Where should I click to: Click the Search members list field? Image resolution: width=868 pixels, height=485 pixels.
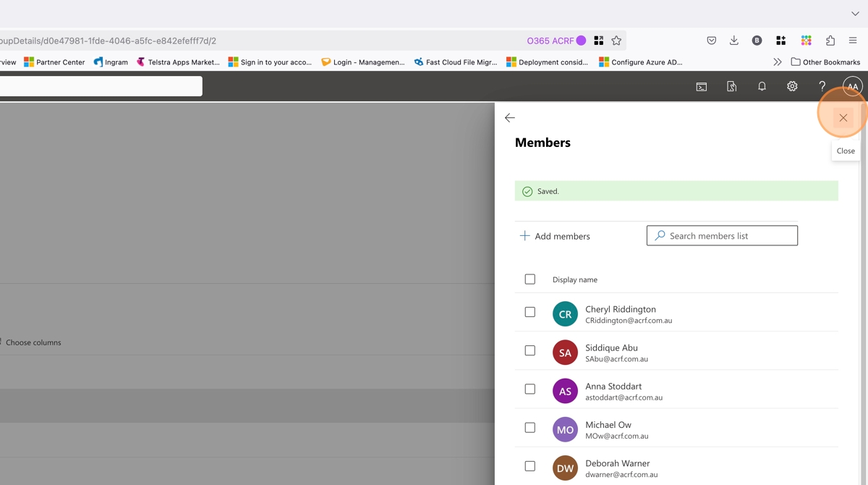tap(722, 235)
